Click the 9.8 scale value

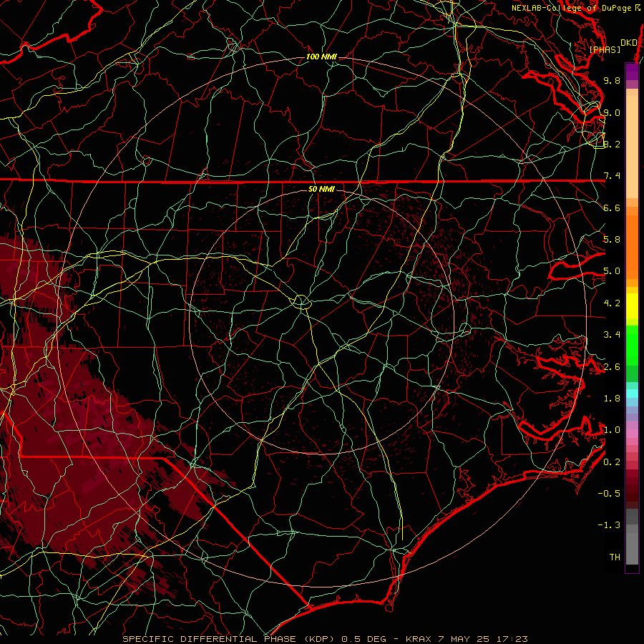click(x=612, y=80)
